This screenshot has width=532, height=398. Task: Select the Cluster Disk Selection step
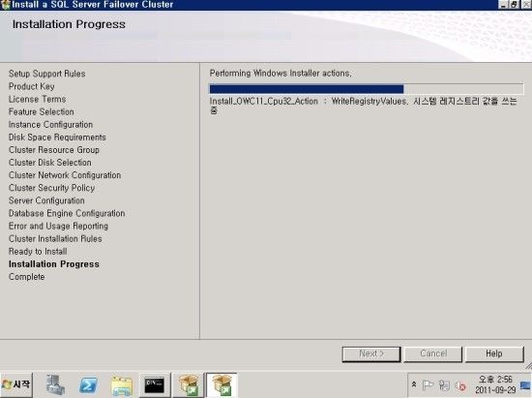pos(50,163)
